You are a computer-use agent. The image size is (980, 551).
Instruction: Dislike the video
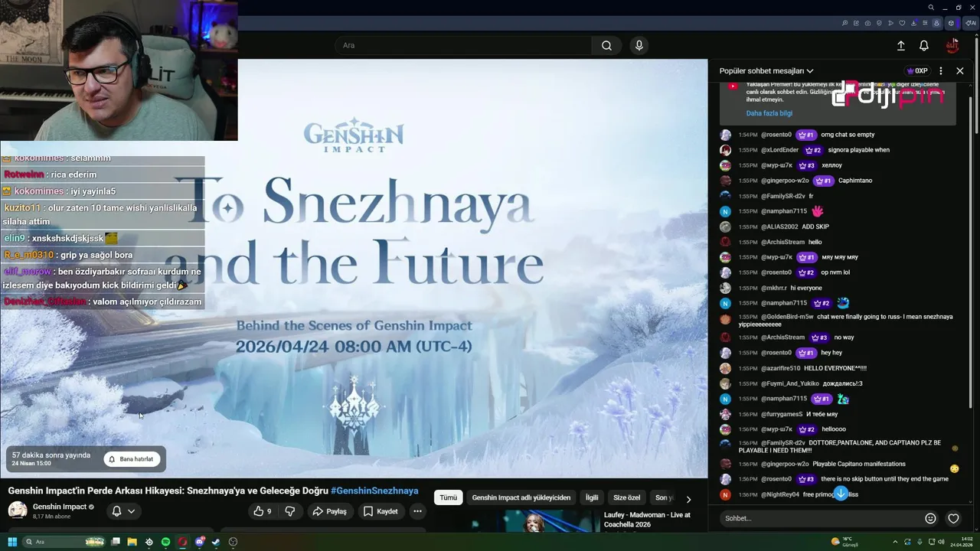pyautogui.click(x=290, y=511)
